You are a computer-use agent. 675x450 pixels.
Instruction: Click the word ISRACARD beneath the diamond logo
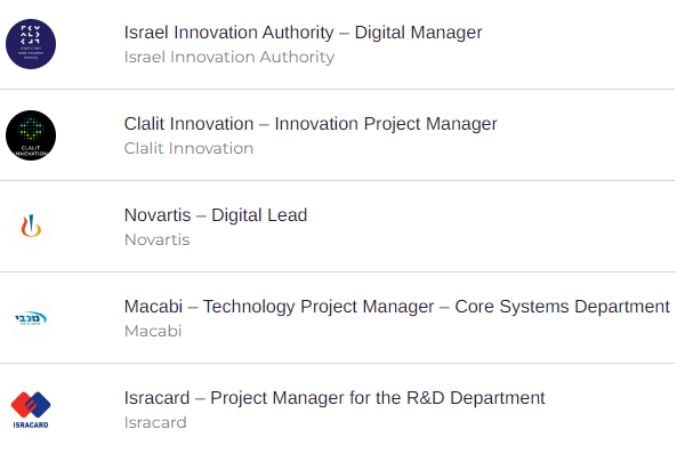pyautogui.click(x=31, y=425)
